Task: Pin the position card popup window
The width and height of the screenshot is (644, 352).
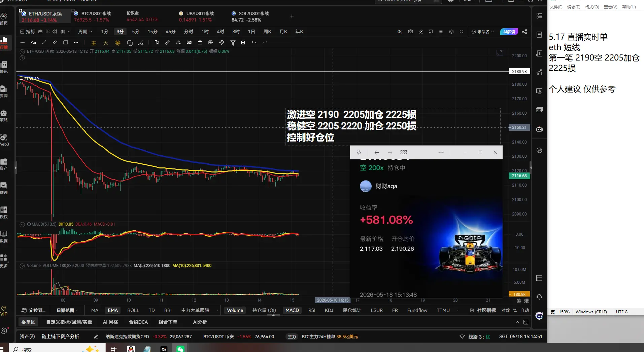Action: (x=359, y=152)
